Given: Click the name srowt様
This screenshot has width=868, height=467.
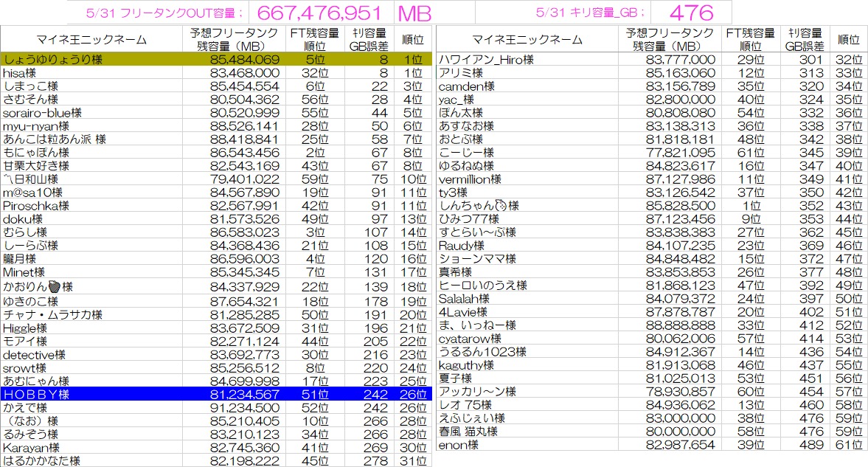Looking at the screenshot, I should tap(24, 368).
